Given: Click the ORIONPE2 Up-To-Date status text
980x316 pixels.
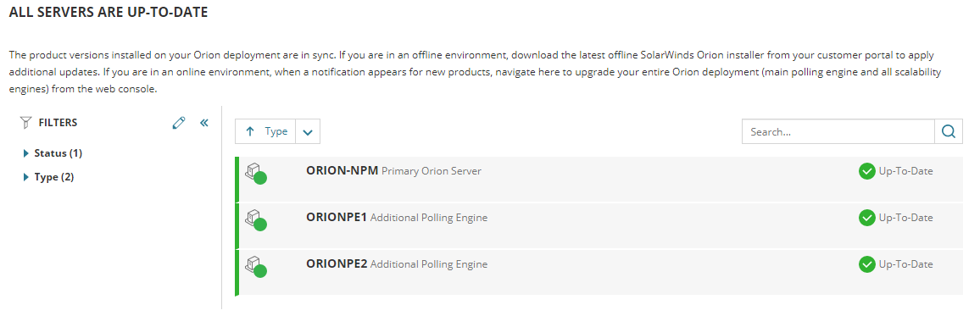Looking at the screenshot, I should point(905,265).
